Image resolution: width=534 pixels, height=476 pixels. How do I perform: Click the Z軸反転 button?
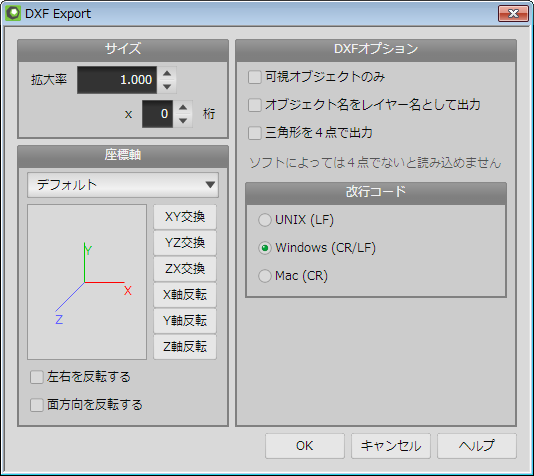click(185, 347)
